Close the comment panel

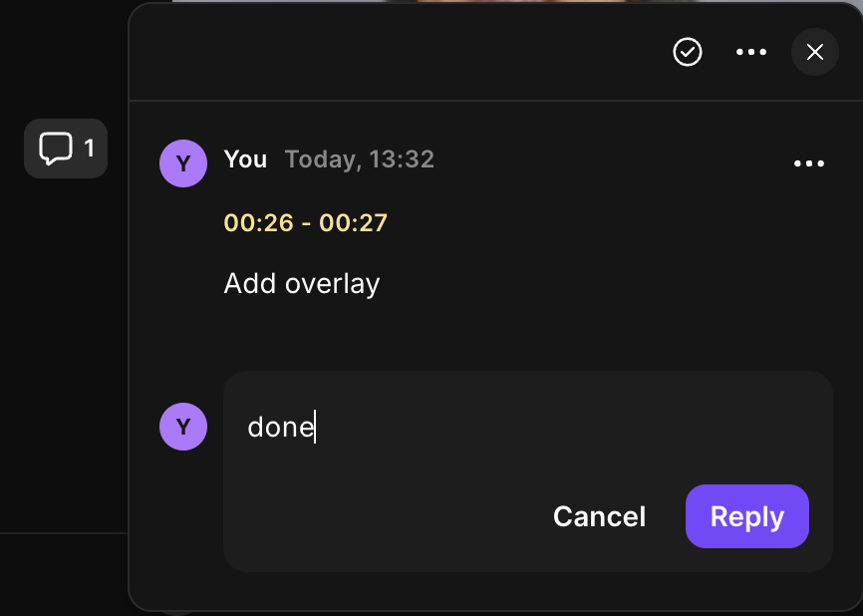click(x=815, y=52)
